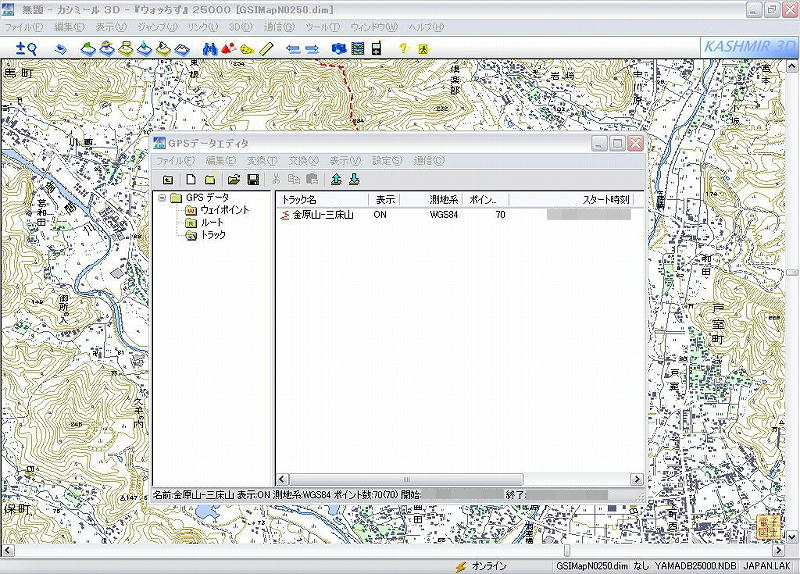Click the download green down-arrow icon

coord(354,179)
